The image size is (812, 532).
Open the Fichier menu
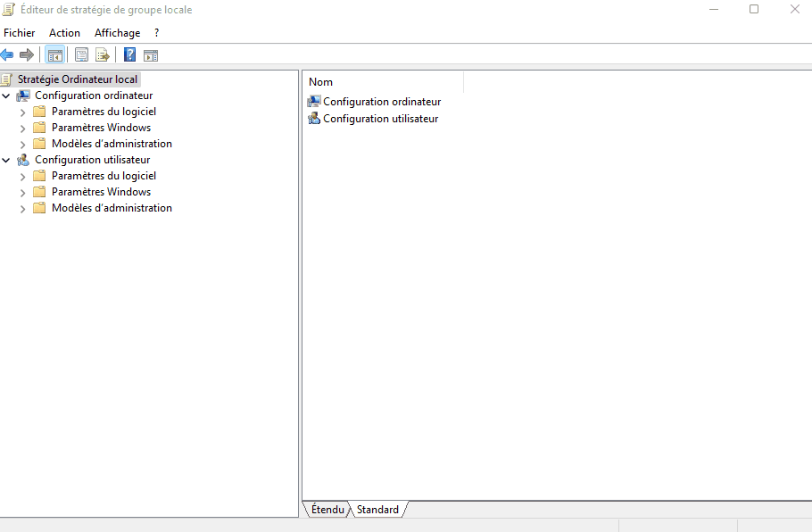point(19,32)
